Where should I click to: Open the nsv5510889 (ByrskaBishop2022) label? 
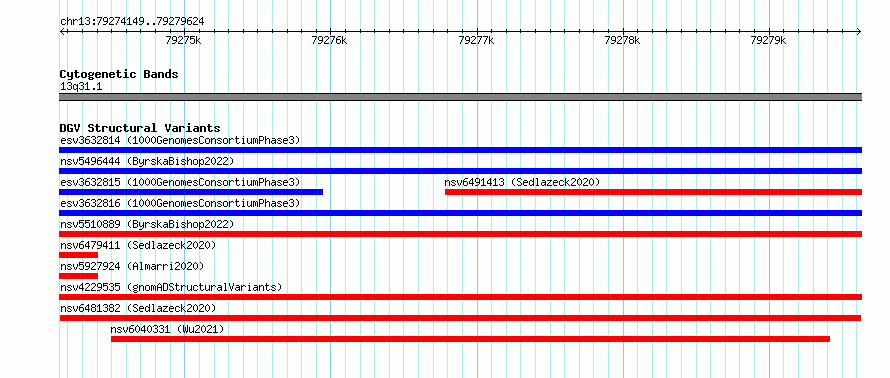point(147,224)
